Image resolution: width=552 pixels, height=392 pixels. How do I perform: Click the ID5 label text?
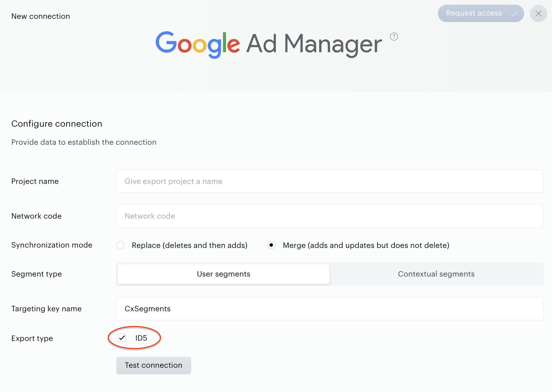point(141,338)
